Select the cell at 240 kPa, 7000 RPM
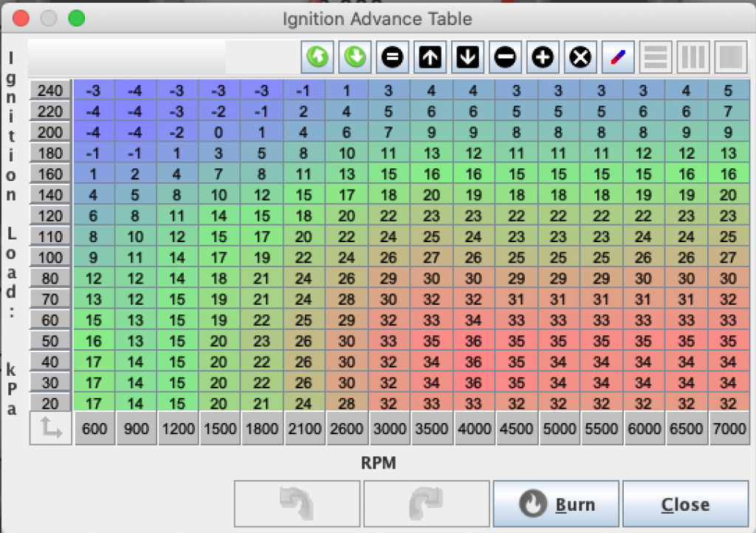The height and width of the screenshot is (533, 756). pos(729,91)
